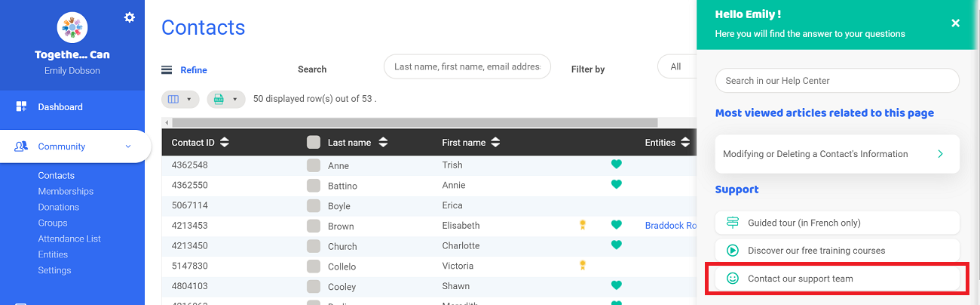Go to Memberships in the sidebar

coord(66,191)
